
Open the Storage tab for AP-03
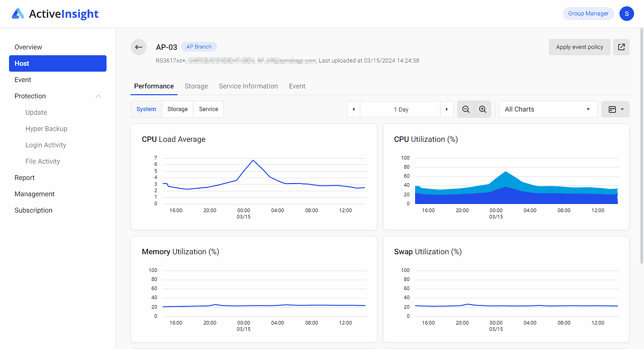tap(196, 86)
